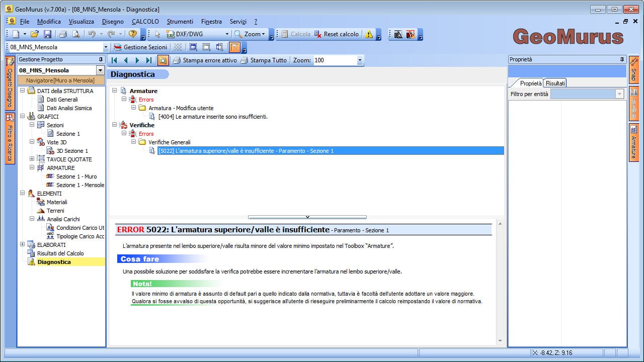644x362 pixels.
Task: Open the Servizi menu
Action: point(238,22)
